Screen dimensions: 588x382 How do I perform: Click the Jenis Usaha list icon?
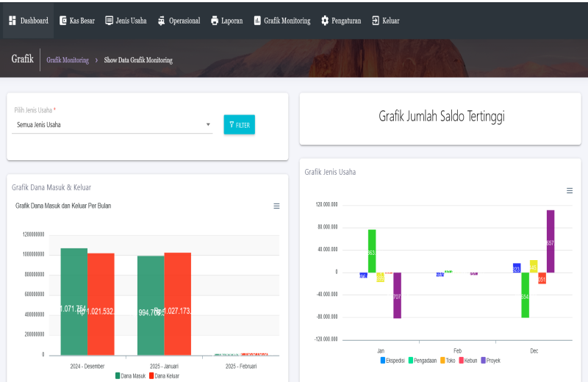click(110, 21)
